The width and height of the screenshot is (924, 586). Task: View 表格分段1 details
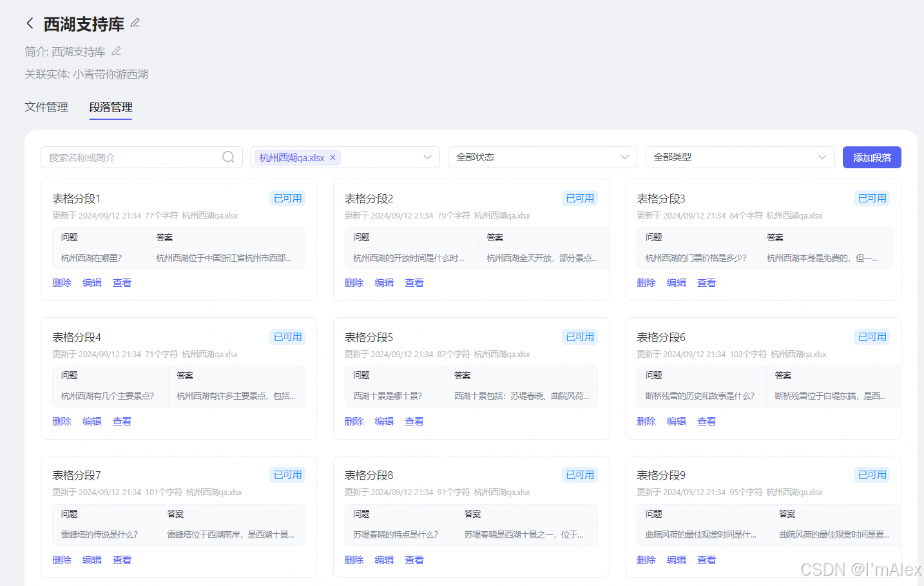[122, 282]
